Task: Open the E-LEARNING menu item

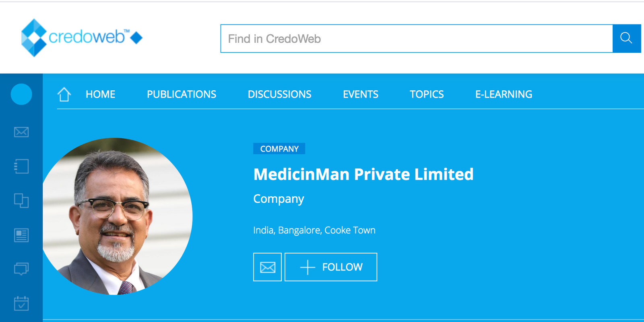Action: [x=504, y=94]
